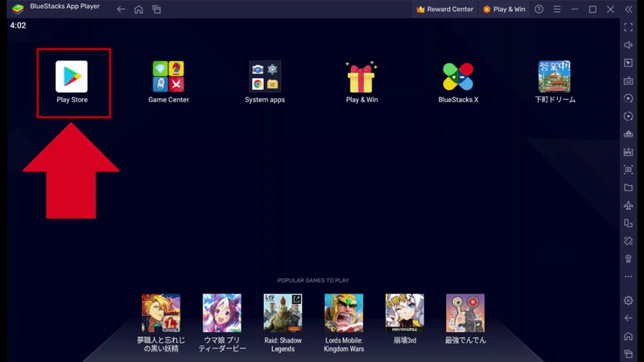Open recent apps icon in sidebar
The height and width of the screenshot is (362, 644).
click(629, 354)
